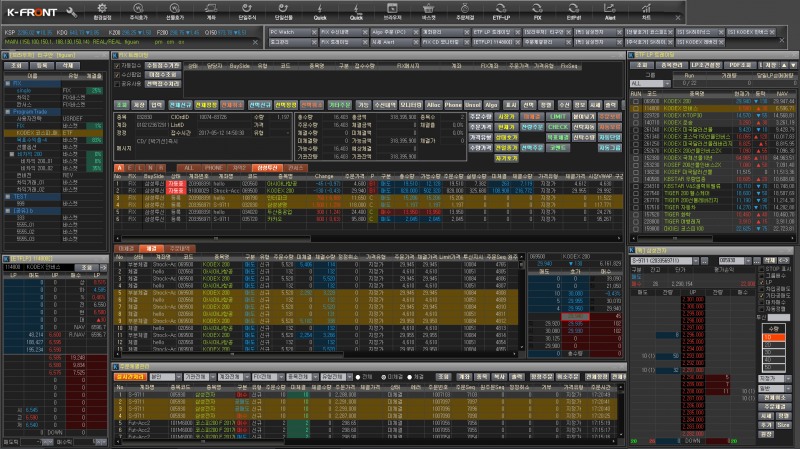
Task: Click the CHECK button
Action: pyautogui.click(x=558, y=127)
